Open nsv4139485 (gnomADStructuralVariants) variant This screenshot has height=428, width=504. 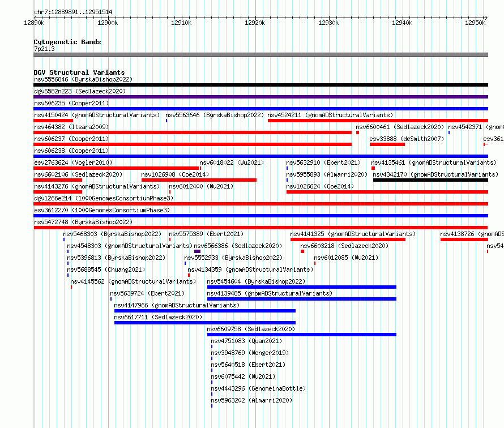[270, 293]
